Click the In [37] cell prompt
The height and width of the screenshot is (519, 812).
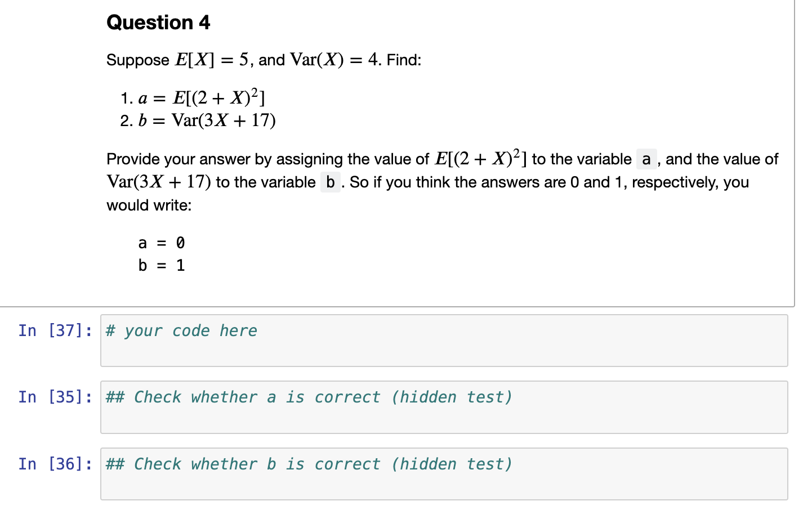click(x=55, y=330)
